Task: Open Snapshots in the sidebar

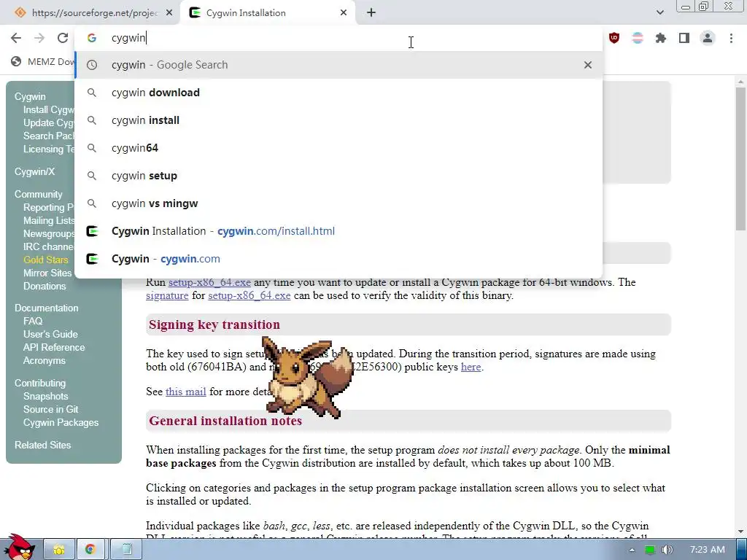Action: 46,396
